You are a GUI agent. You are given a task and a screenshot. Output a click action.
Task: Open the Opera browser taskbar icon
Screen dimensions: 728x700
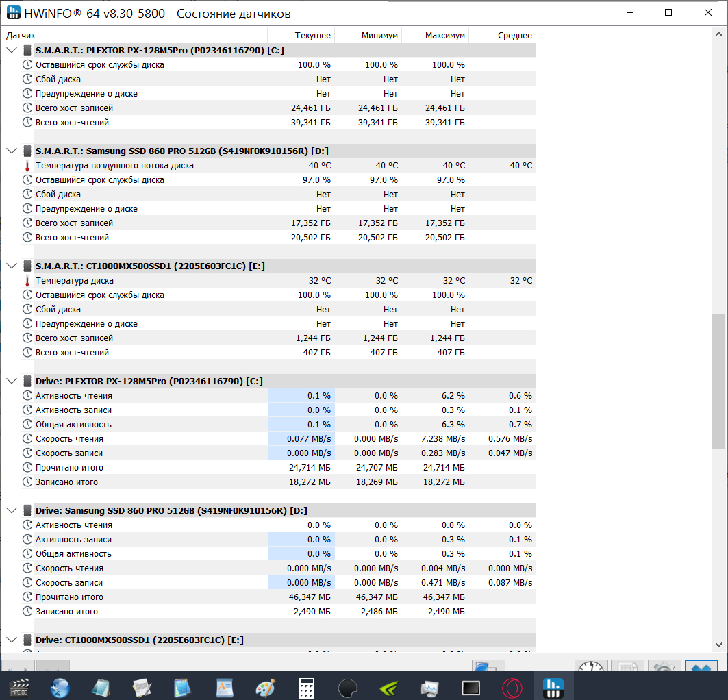click(x=512, y=688)
